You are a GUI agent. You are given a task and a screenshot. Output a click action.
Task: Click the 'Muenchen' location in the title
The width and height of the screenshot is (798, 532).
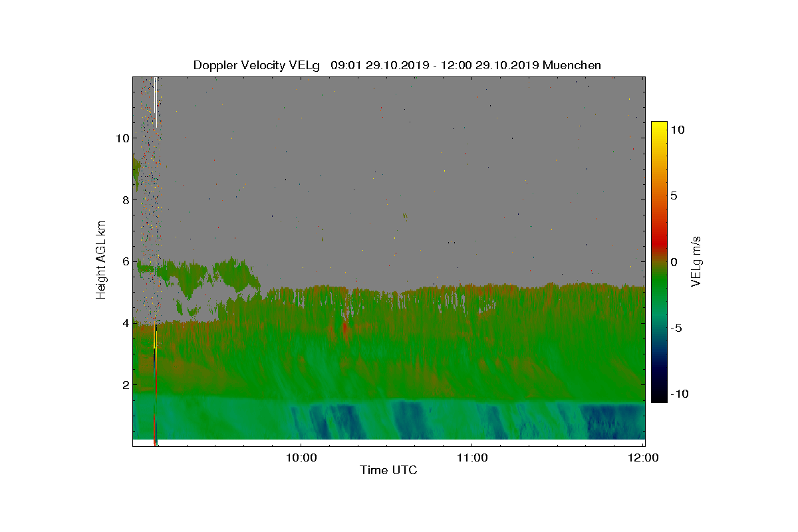572,65
